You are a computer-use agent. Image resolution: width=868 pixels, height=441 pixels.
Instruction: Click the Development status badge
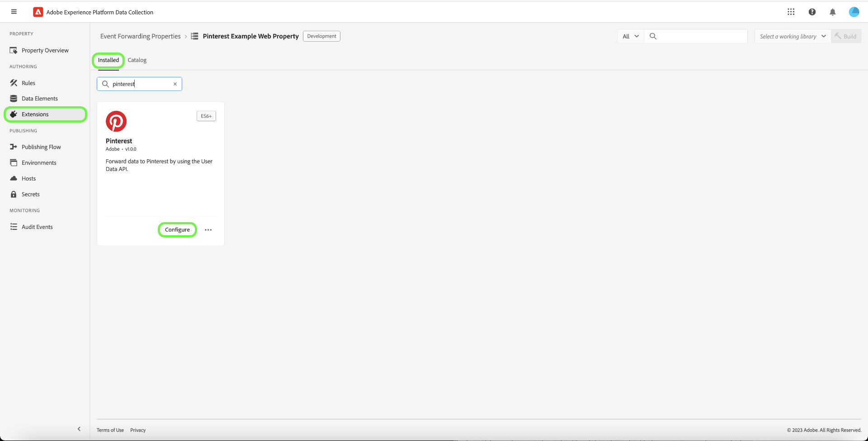coord(321,36)
